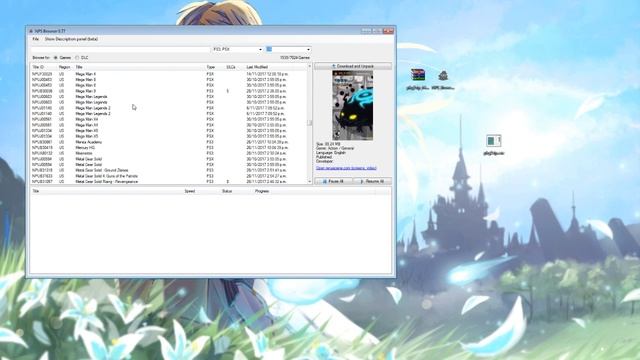Click the game list scrollbar down arrow
The width and height of the screenshot is (640, 360).
(309, 181)
